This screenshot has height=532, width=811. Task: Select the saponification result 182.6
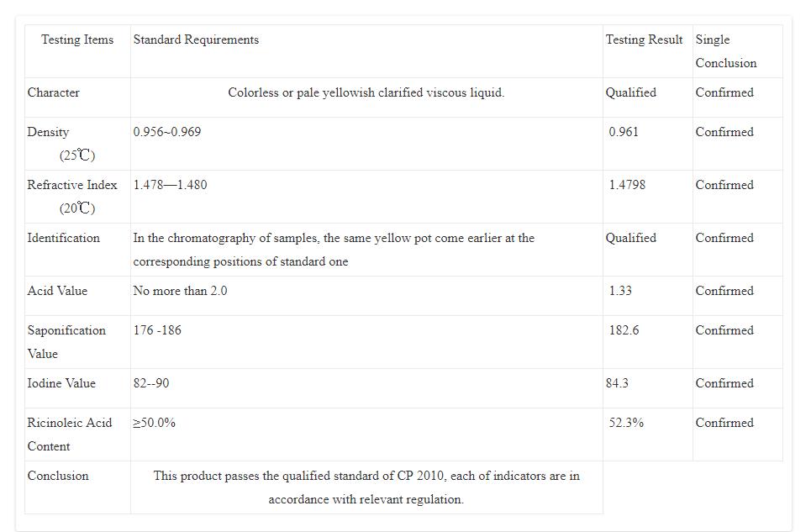click(x=624, y=330)
